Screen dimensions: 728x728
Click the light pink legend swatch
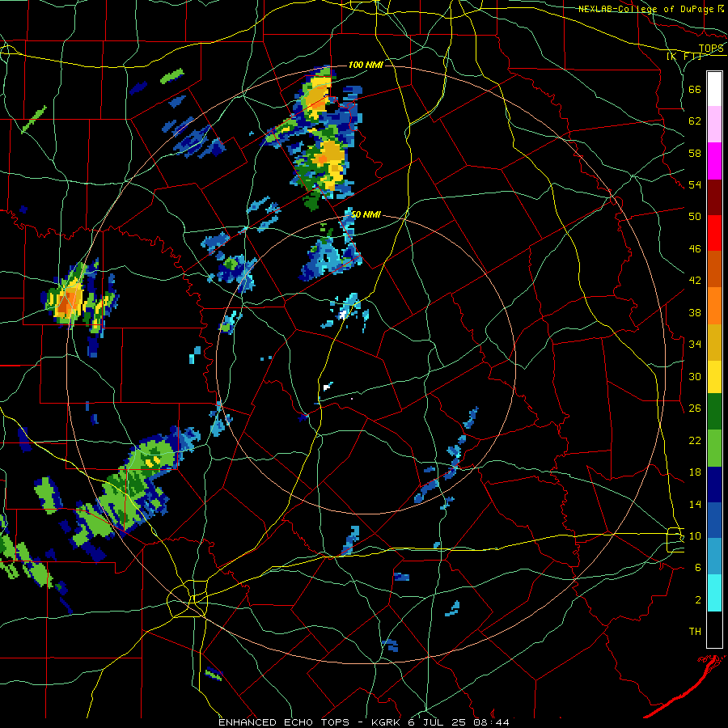click(714, 125)
